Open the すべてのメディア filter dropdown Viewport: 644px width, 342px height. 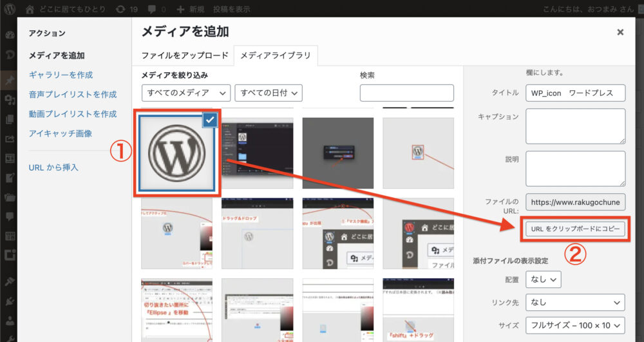tap(186, 93)
